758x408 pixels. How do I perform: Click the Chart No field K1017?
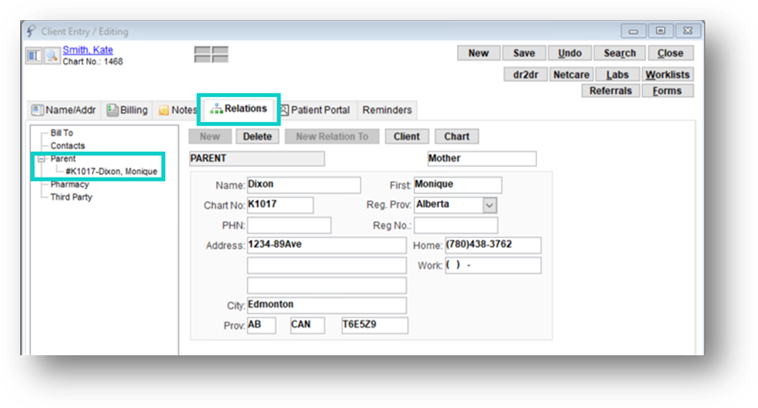click(x=280, y=205)
